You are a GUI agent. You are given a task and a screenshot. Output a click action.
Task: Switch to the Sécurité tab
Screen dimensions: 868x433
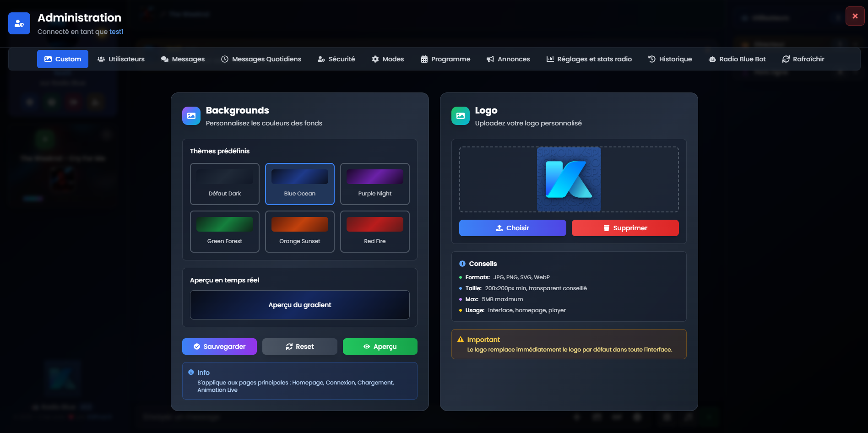336,59
